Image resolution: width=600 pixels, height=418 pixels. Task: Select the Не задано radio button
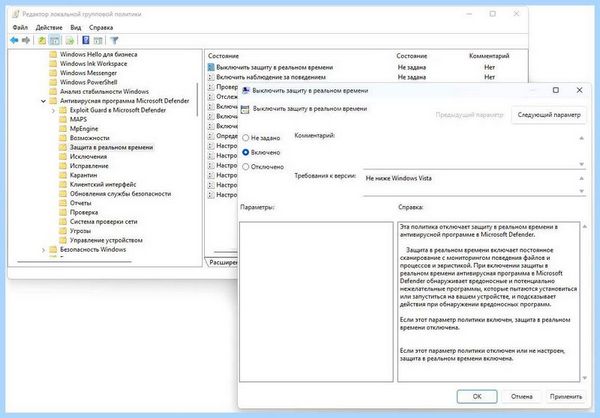(x=246, y=138)
